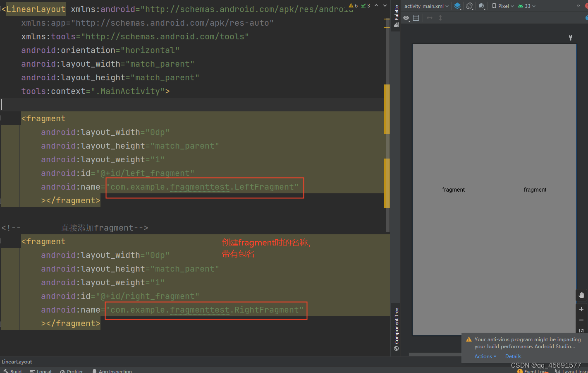Click the expand vertically arrow icon

[440, 18]
